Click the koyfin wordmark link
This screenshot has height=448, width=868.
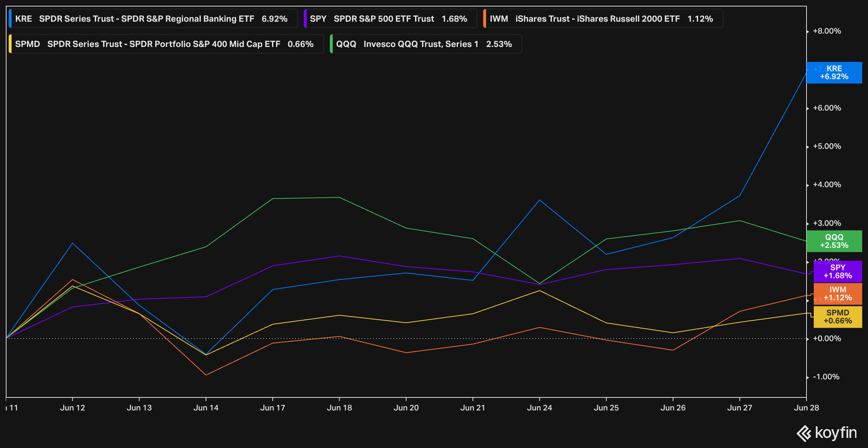(836, 433)
